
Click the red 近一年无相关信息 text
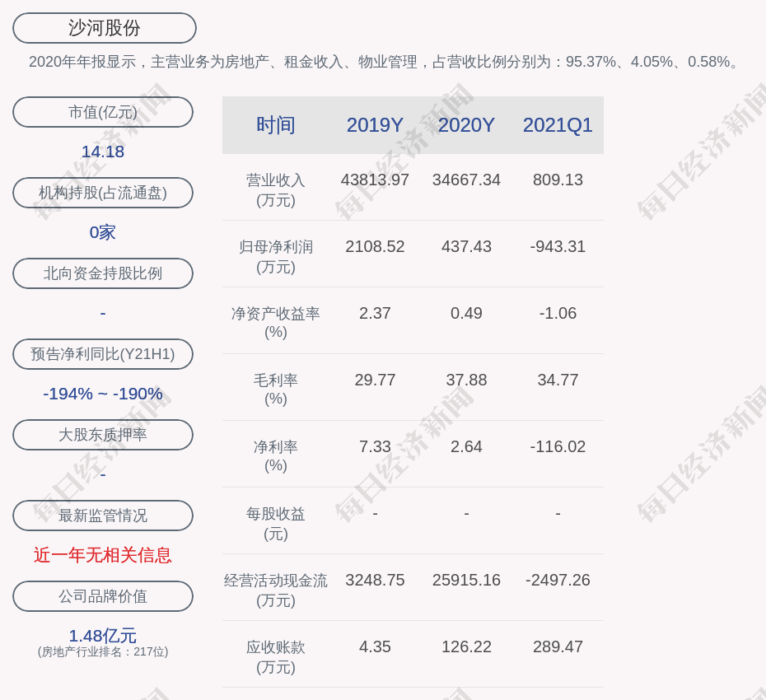103,555
